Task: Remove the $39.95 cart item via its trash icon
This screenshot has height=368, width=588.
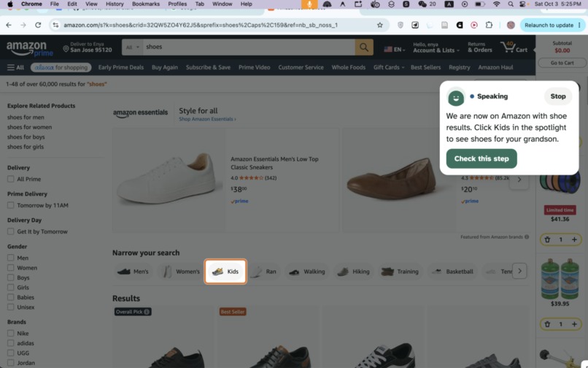Action: pyautogui.click(x=547, y=324)
